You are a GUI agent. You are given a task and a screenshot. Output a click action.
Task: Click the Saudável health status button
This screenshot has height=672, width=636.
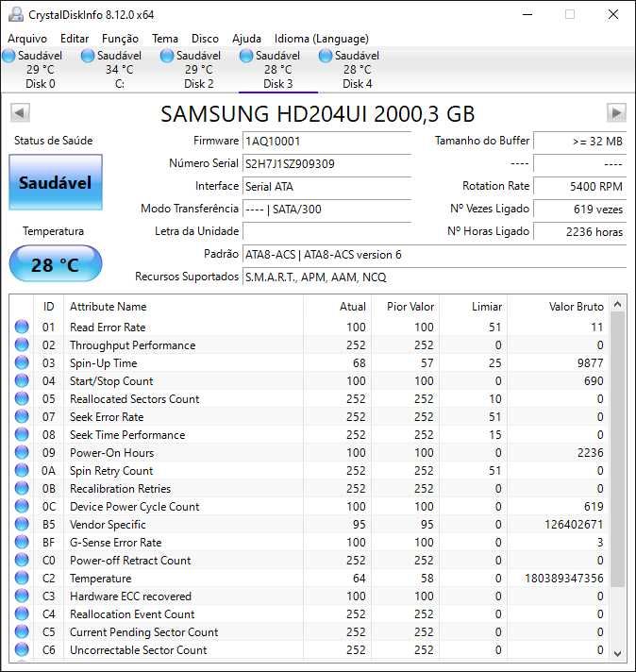[56, 182]
